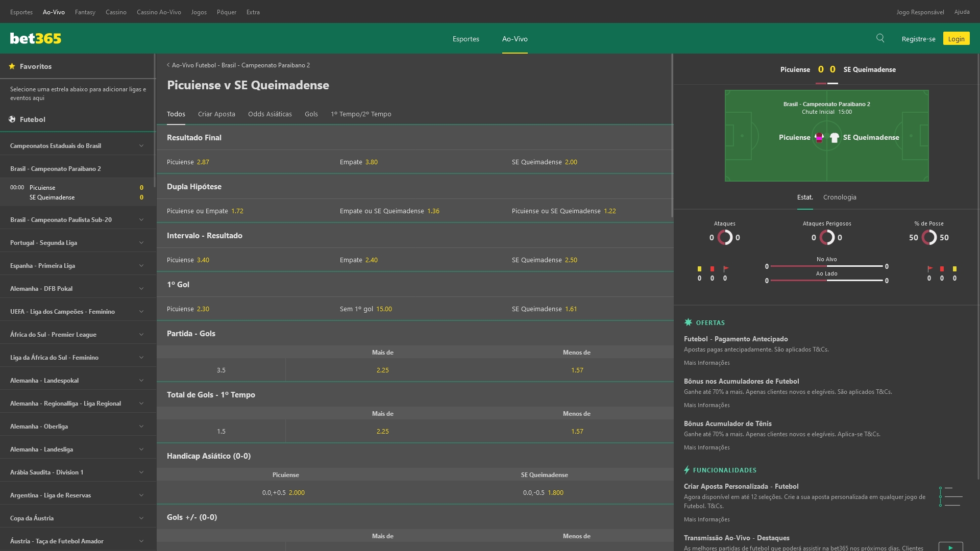This screenshot has width=980, height=551.
Task: Click the Ao Lado stat bar
Action: [x=826, y=281]
